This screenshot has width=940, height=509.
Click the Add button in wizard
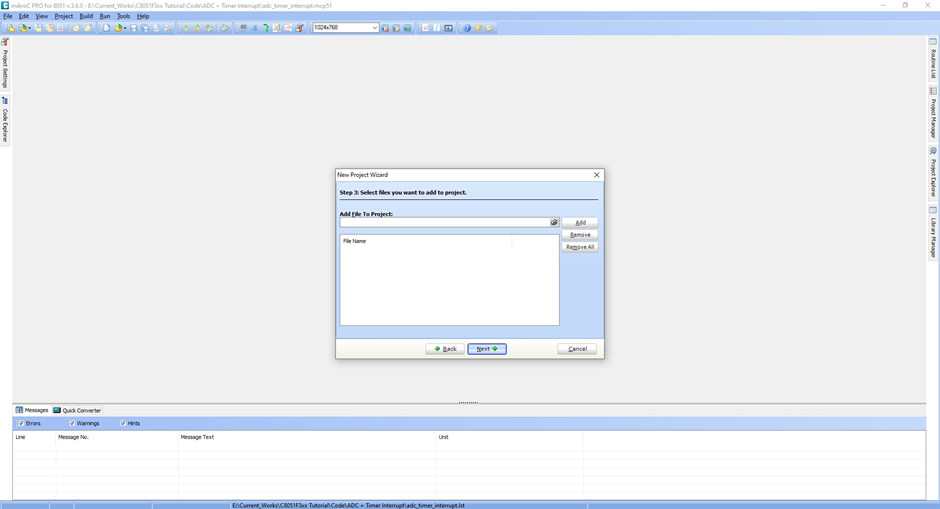[580, 222]
